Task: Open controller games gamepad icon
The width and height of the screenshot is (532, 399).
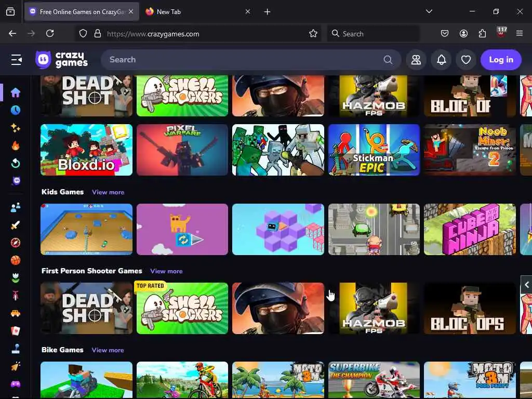Action: point(16,384)
